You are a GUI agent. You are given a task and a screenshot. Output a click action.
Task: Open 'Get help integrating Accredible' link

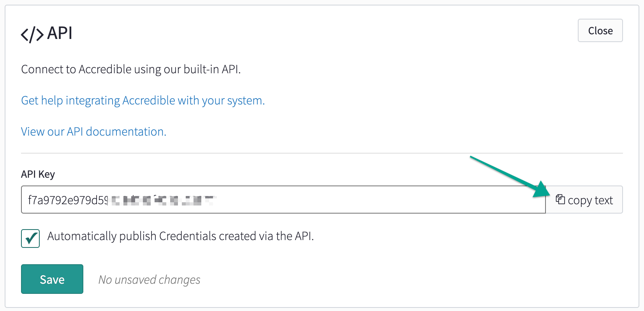point(143,101)
